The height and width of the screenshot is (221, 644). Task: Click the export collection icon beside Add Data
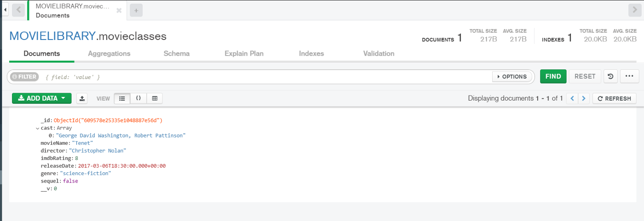point(82,98)
